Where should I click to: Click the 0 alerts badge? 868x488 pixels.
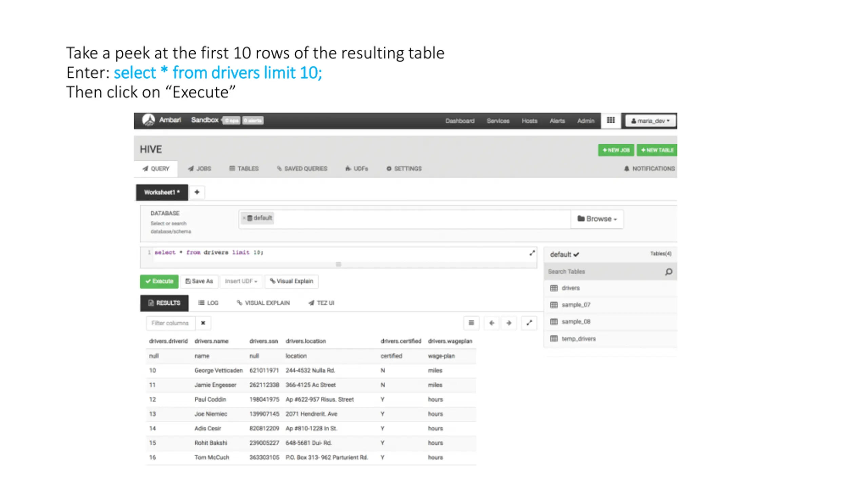click(x=253, y=120)
